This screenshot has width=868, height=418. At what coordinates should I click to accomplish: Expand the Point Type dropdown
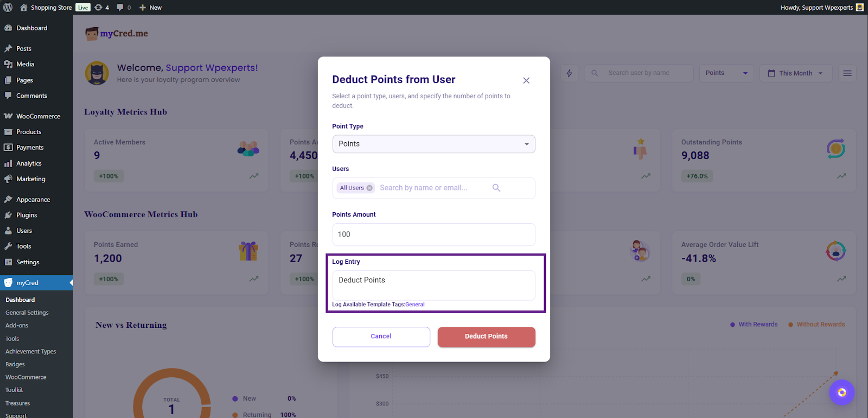pos(433,144)
